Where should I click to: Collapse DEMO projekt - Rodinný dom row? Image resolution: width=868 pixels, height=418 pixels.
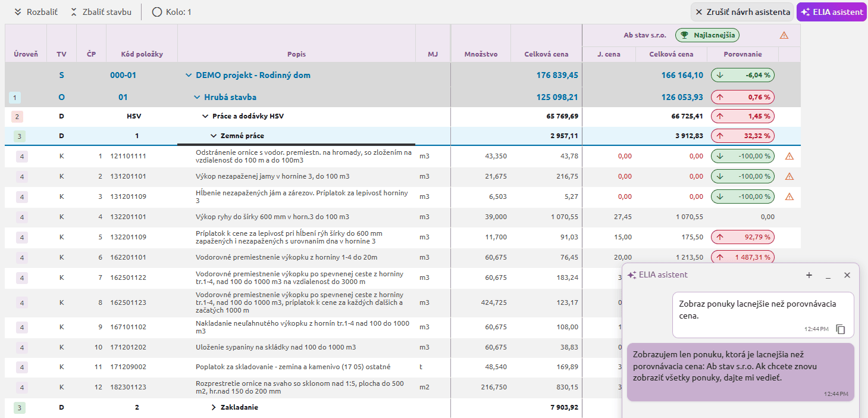coord(189,75)
